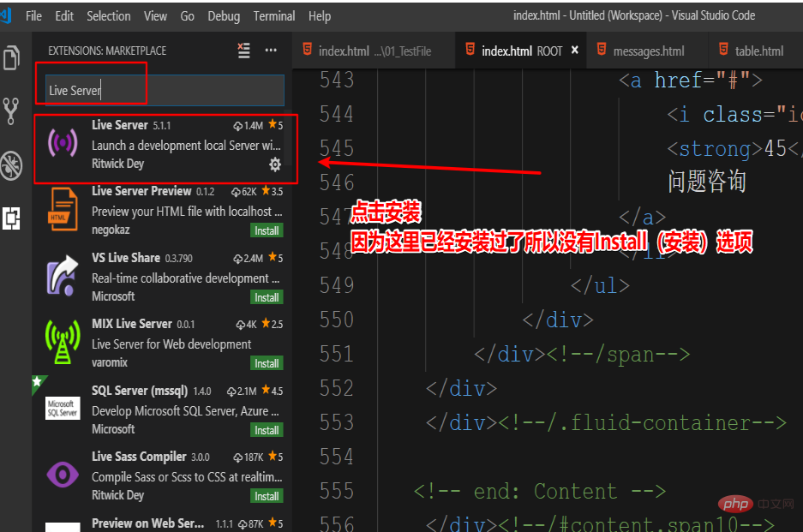
Task: Open the Debug view bug icon
Action: (x=11, y=165)
